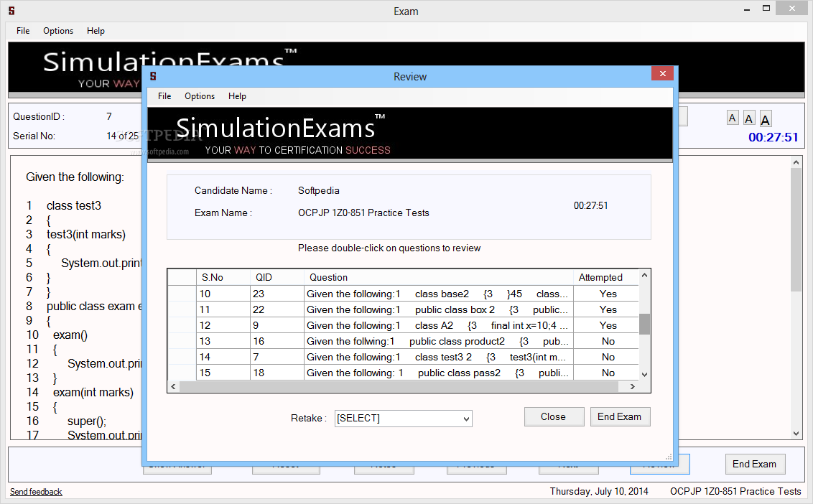The width and height of the screenshot is (813, 504).
Task: Select the smallest font size A icon
Action: pos(732,118)
